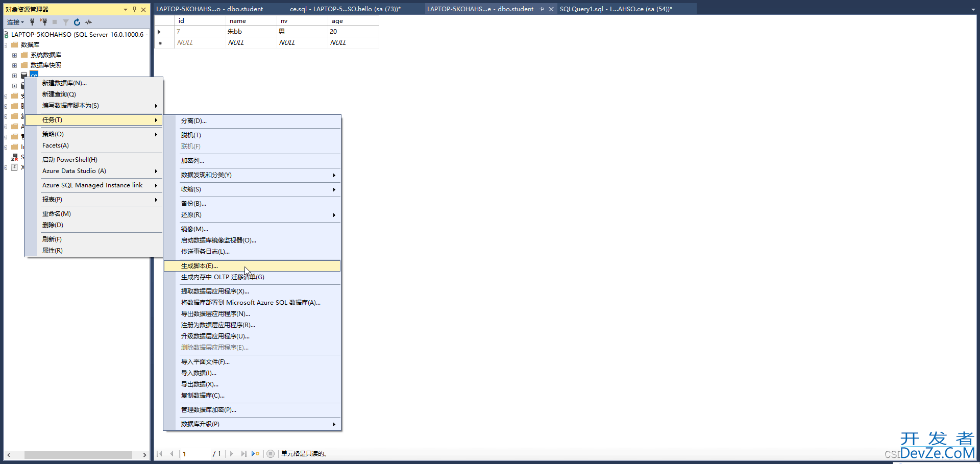Image resolution: width=980 pixels, height=464 pixels.
Task: Click 导入平面文件(F)... entry
Action: [x=252, y=362]
